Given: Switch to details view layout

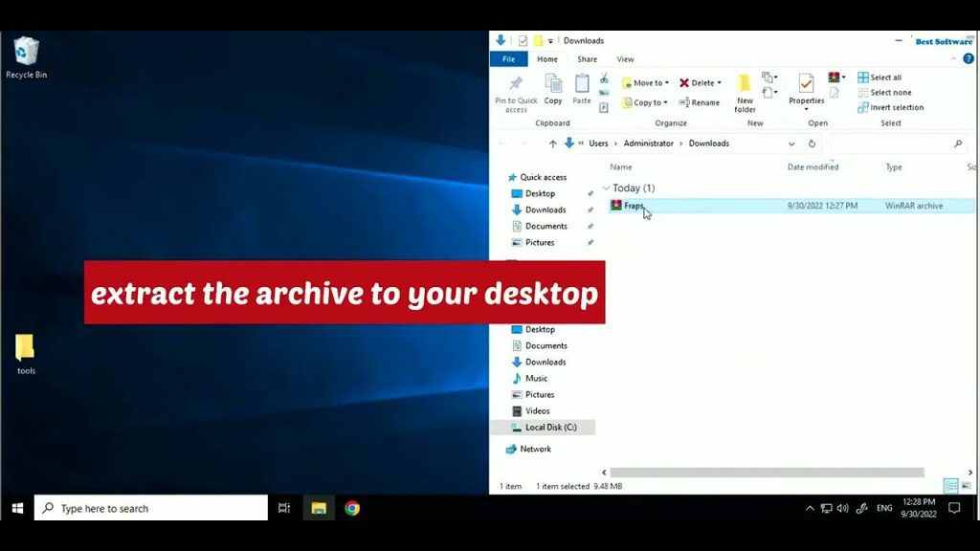Looking at the screenshot, I should tap(949, 486).
